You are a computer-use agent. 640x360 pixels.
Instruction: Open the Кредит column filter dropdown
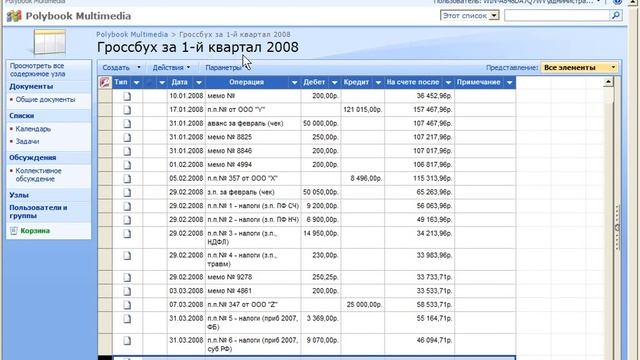click(x=378, y=82)
